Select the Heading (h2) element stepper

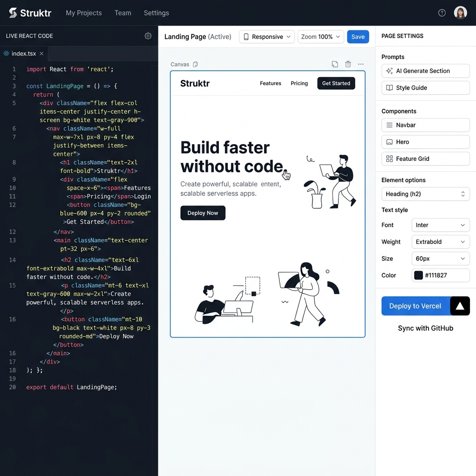(426, 194)
